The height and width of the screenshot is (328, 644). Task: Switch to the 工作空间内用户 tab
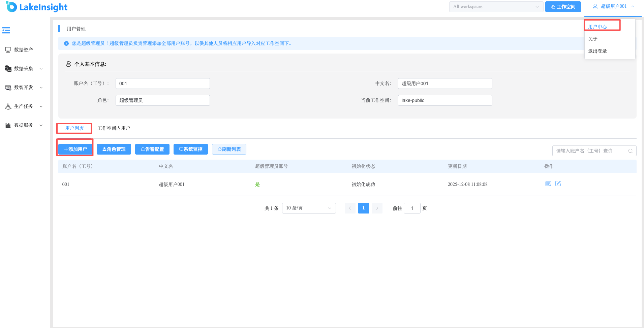click(x=114, y=128)
